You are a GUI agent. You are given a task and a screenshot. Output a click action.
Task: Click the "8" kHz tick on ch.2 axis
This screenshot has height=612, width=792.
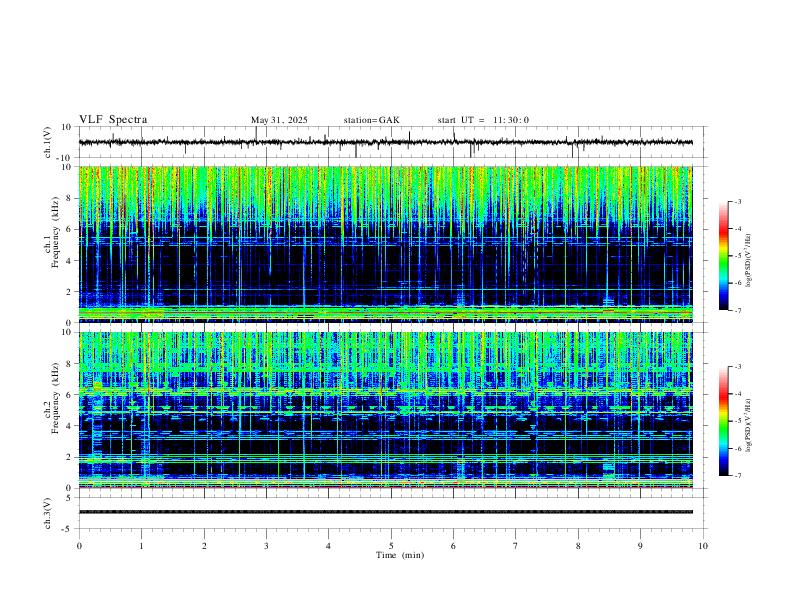click(x=69, y=364)
